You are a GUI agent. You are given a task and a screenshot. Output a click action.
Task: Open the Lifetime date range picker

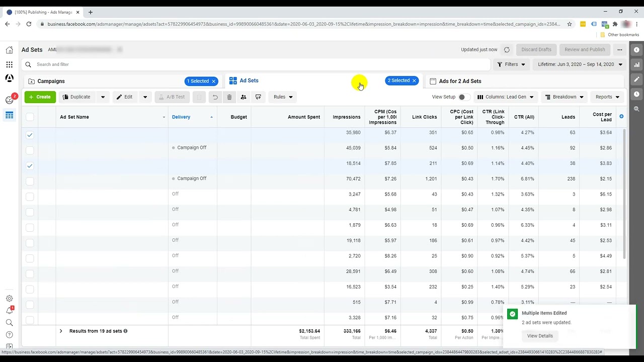tap(580, 64)
